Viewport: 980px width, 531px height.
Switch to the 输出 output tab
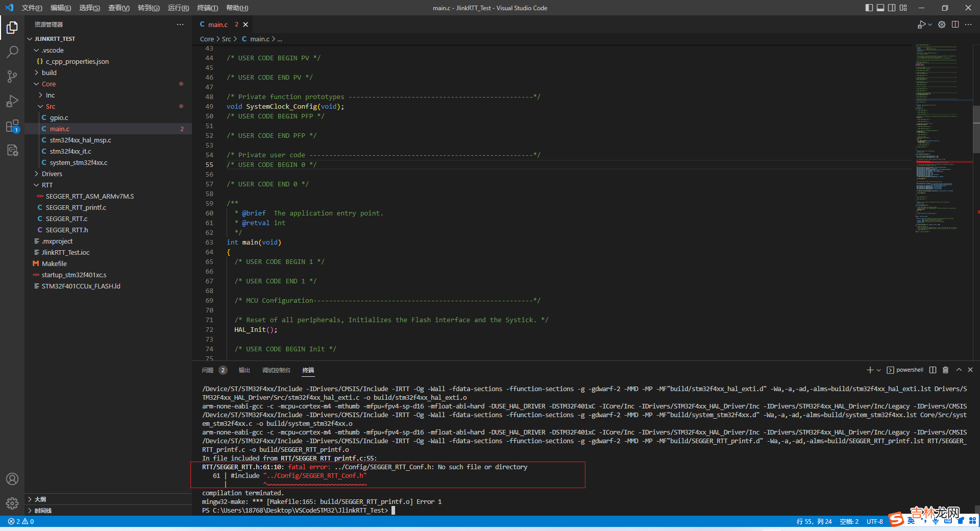click(x=244, y=370)
